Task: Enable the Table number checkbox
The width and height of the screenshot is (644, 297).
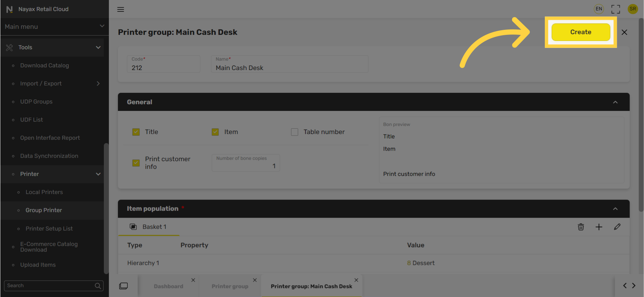Action: coord(295,132)
